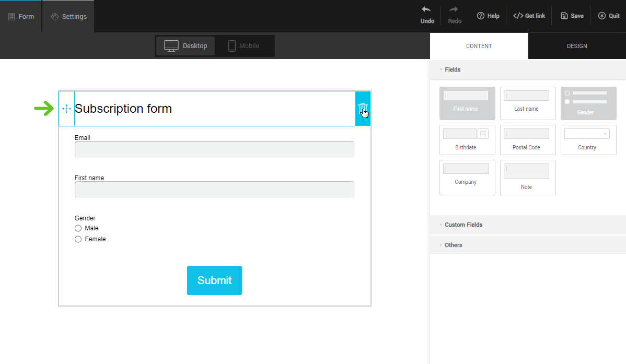This screenshot has height=364, width=626.
Task: Switch to Mobile preview
Action: [244, 46]
